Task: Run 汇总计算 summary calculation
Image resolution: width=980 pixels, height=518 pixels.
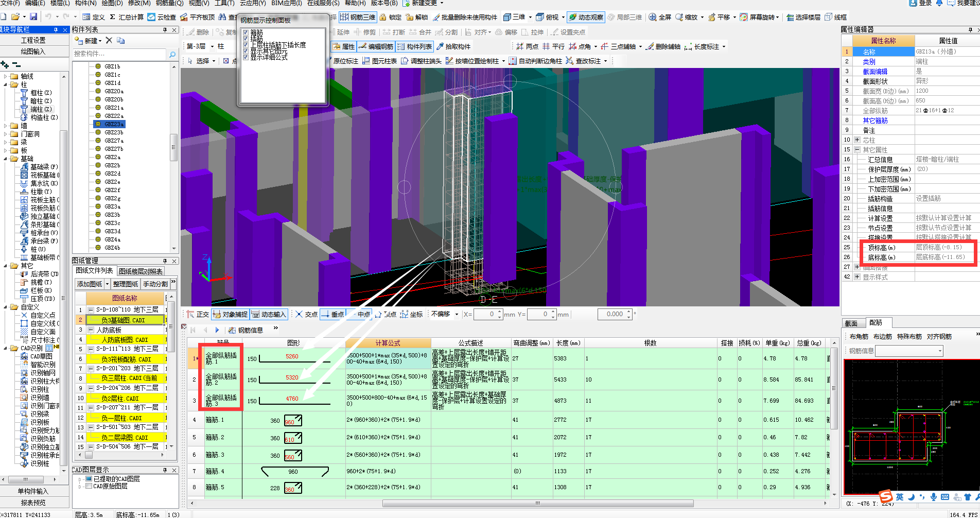Action: tap(127, 17)
